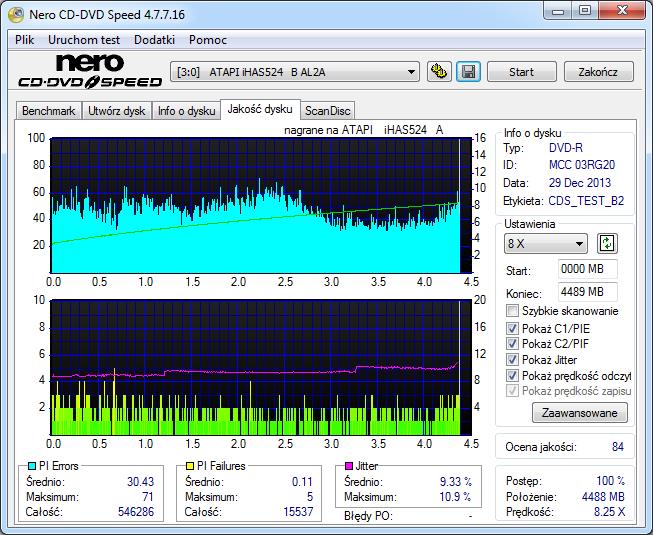Enable the Szybkie skanowanie checkbox
This screenshot has height=535, width=653.
(512, 311)
